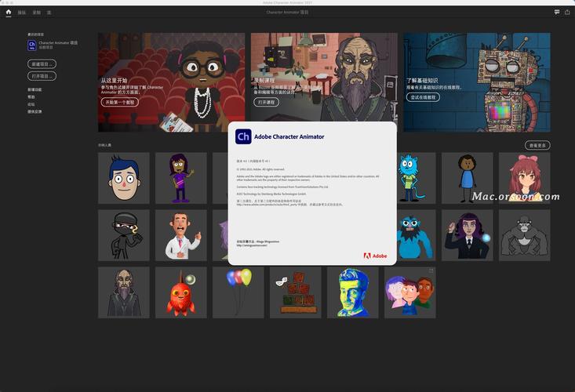Switch to the 操纵 (Rig) tab

click(x=22, y=13)
